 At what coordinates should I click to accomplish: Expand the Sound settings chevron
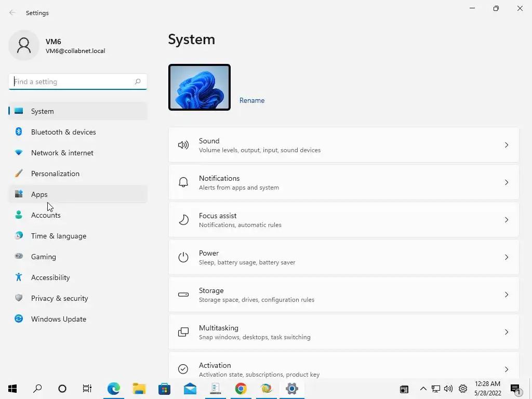[506, 145]
